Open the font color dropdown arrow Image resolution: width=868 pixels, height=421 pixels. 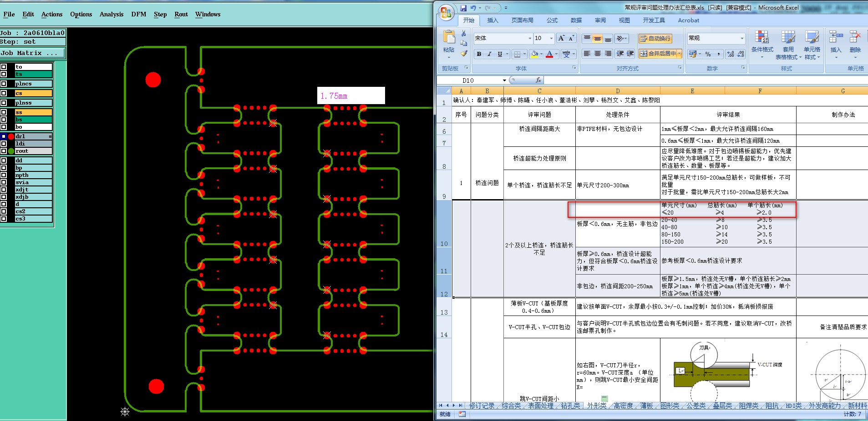[x=556, y=54]
